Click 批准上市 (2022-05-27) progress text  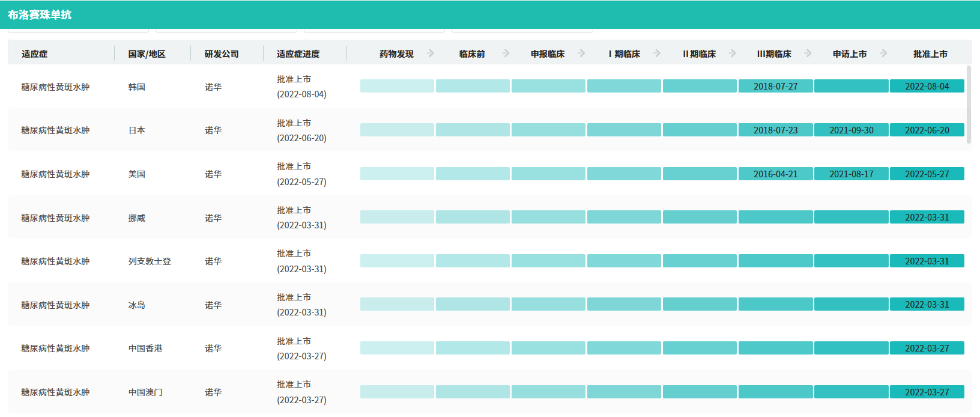301,174
